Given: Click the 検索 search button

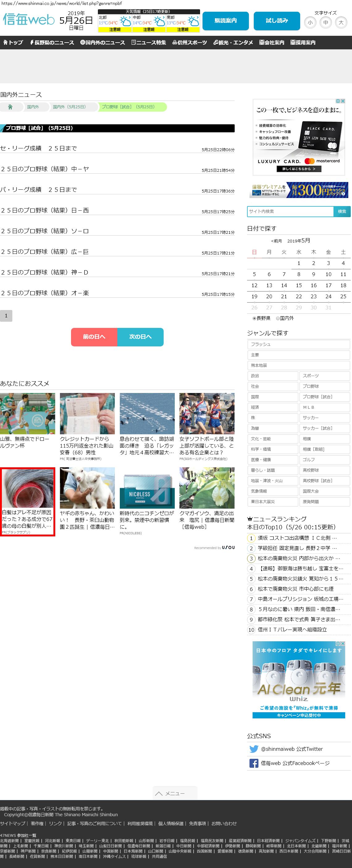Looking at the screenshot, I should point(342,211).
